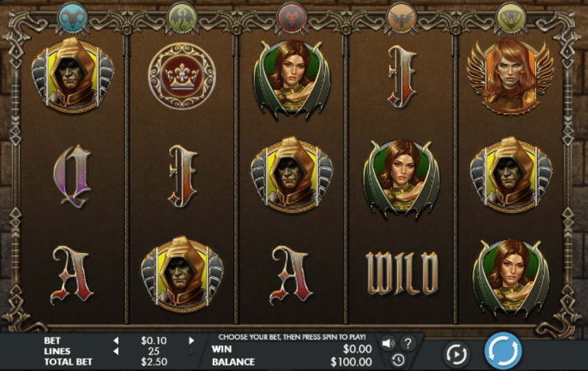Decrease bet with left arrow
Image resolution: width=588 pixels, height=371 pixels.
coord(116,341)
